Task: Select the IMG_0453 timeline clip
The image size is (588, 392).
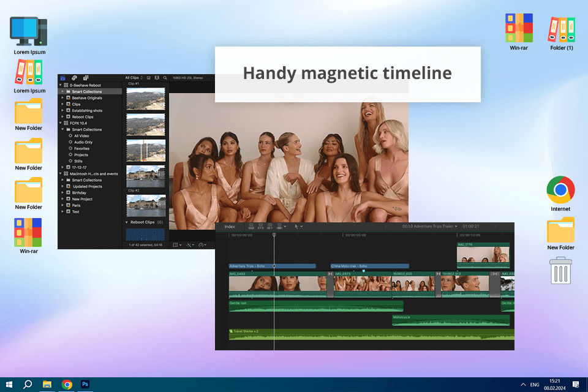Action: (x=278, y=285)
